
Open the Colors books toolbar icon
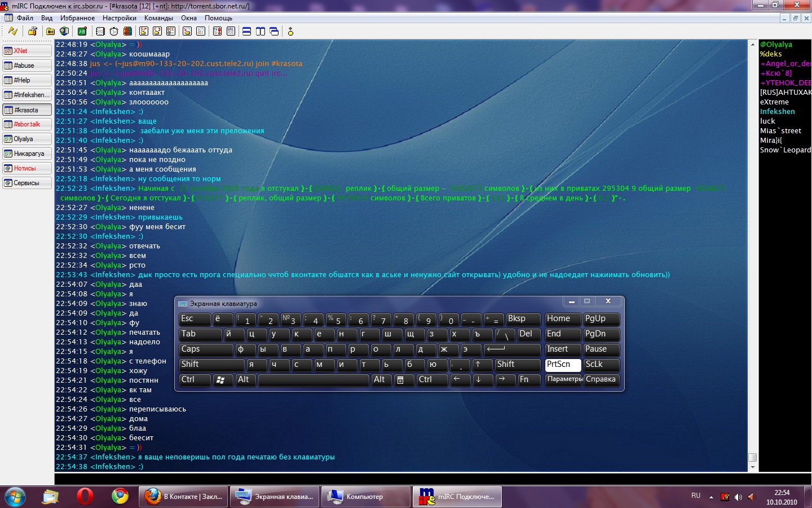[127, 31]
